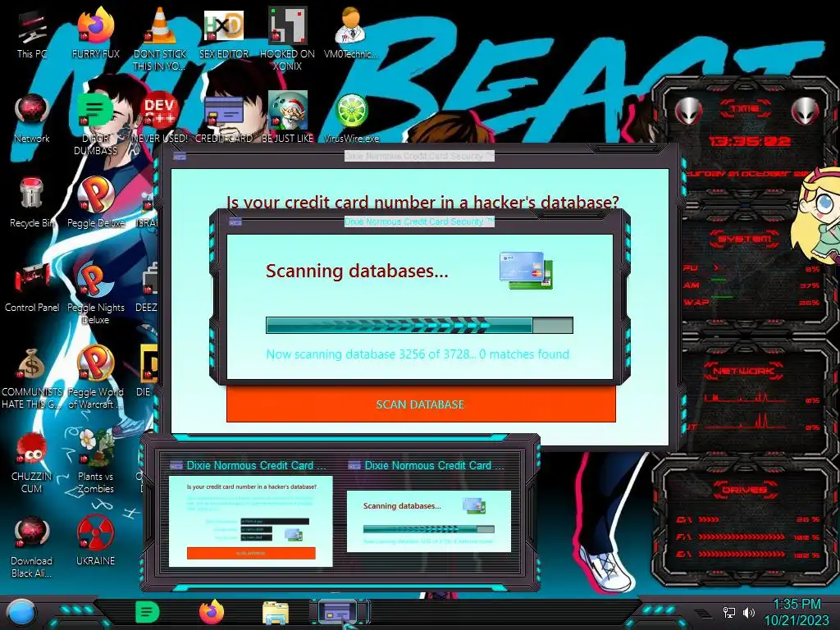Click the volume speaker tray icon
Screen dimensions: 840x630
(x=748, y=612)
